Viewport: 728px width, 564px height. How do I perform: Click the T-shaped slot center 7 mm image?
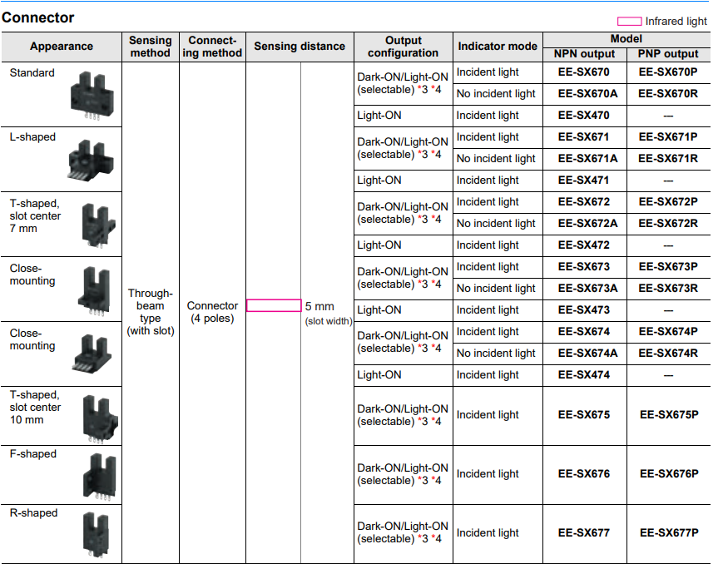pos(94,226)
